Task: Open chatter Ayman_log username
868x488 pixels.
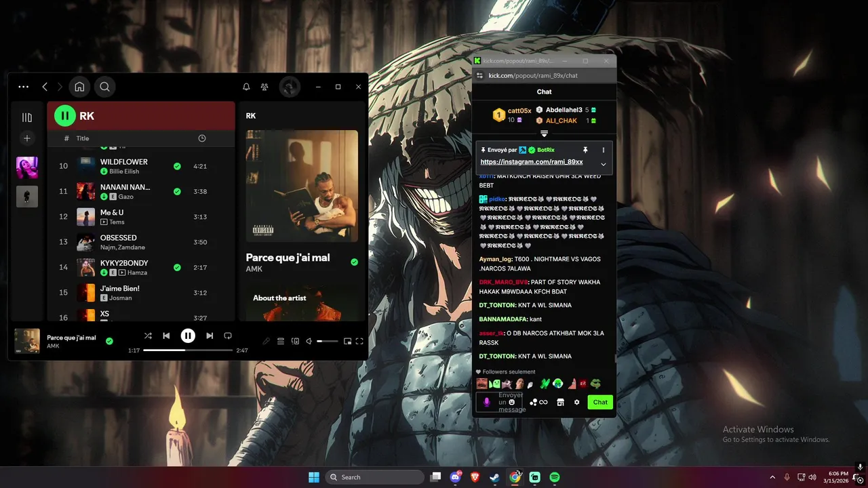Action: [x=495, y=259]
